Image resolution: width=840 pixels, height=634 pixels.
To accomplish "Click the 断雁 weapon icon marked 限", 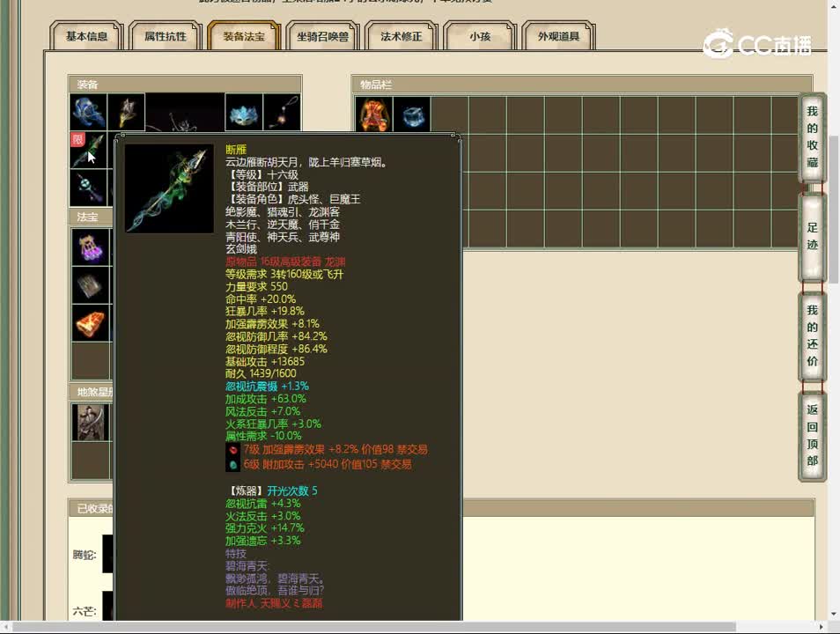I will tap(88, 150).
